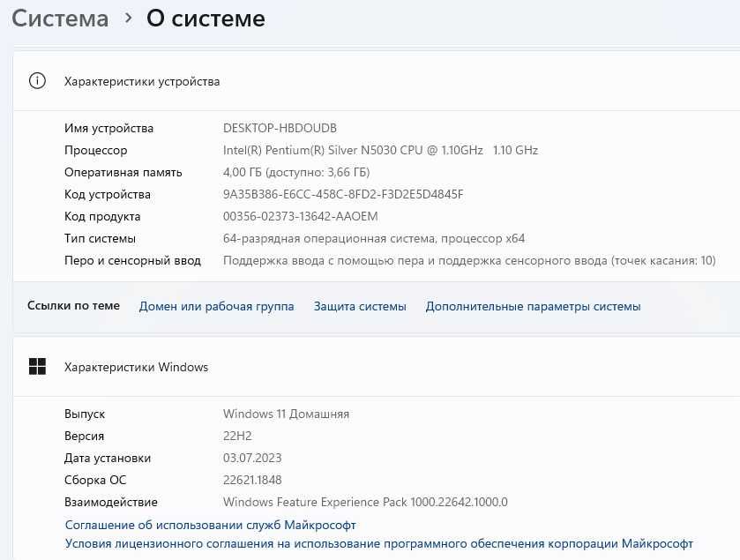Open Защита системы link
Screen dimensions: 740x560
tap(360, 306)
